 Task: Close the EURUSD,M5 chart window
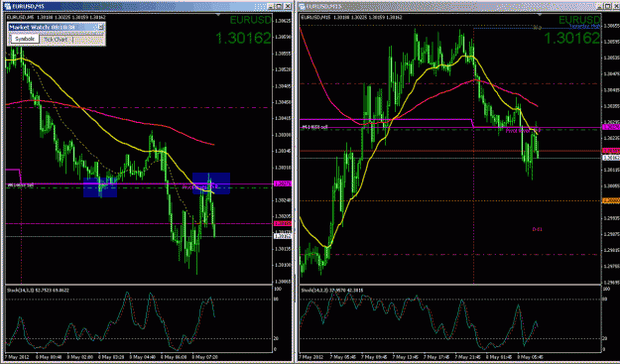287,6
